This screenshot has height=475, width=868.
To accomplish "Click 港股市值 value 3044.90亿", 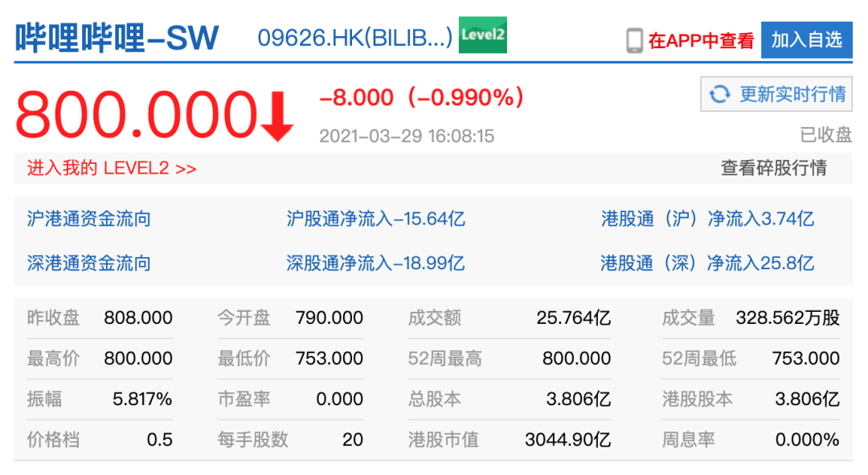I will [568, 440].
